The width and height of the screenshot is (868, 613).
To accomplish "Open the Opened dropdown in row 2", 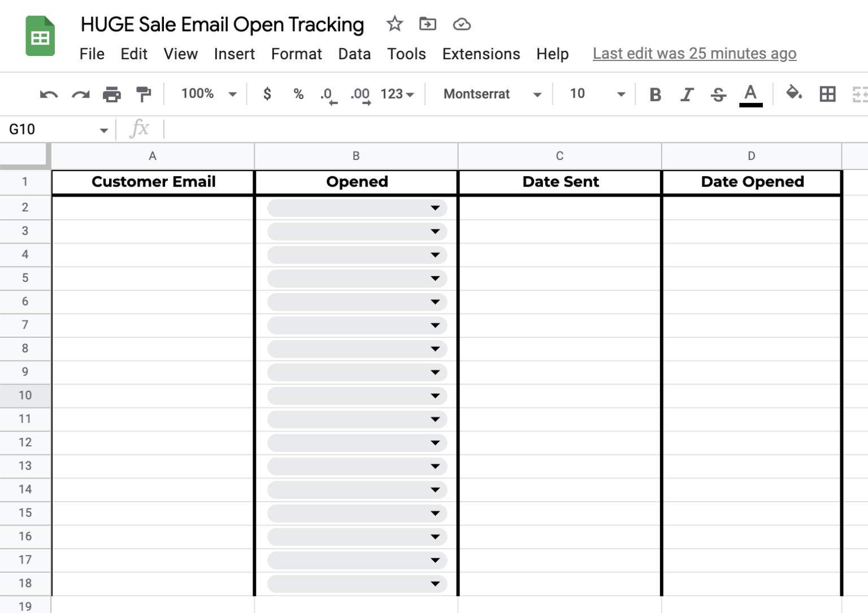I will coord(435,208).
